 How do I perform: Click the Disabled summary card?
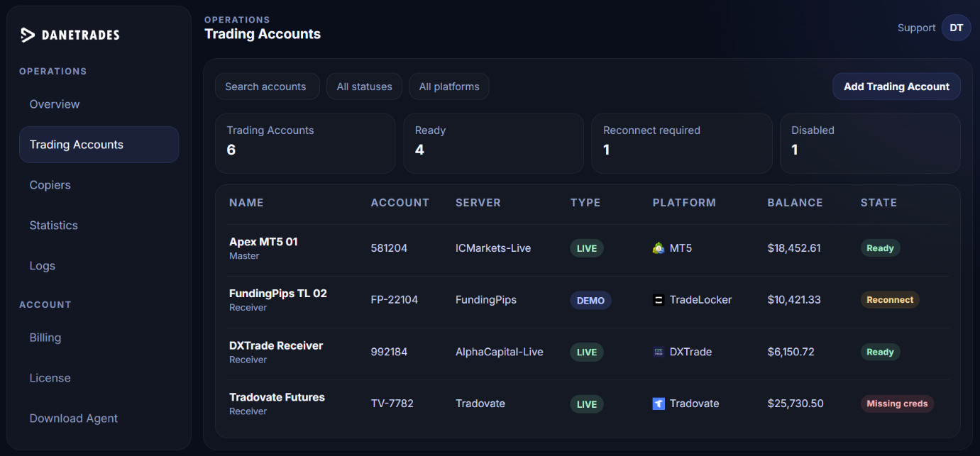click(x=870, y=143)
